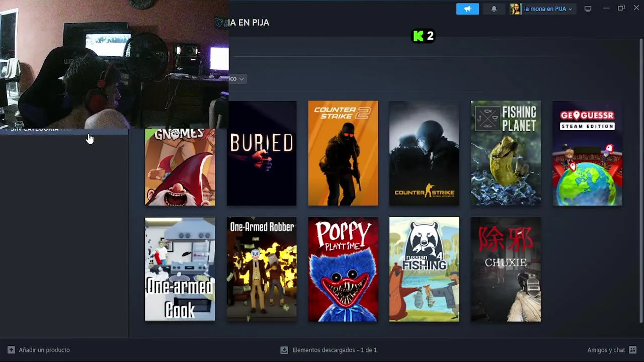Click the library vertical scrollbar
Screen dimensions: 644x362
pos(640,181)
